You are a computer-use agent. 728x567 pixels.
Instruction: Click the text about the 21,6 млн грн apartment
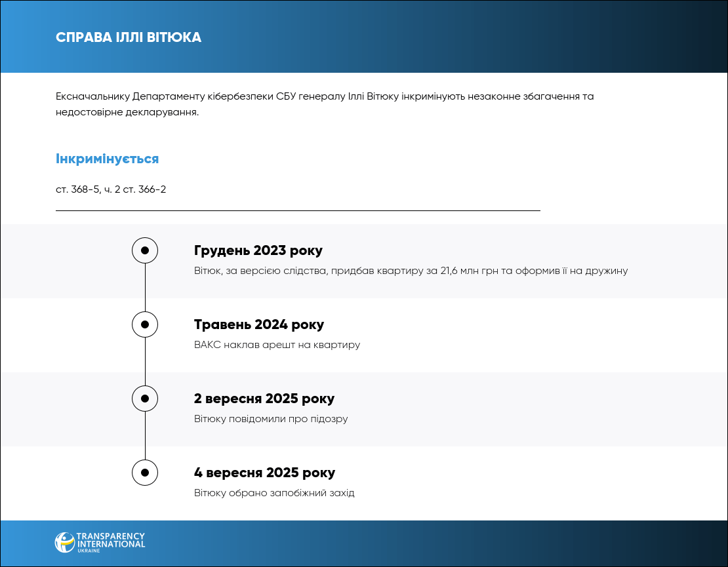pyautogui.click(x=411, y=271)
